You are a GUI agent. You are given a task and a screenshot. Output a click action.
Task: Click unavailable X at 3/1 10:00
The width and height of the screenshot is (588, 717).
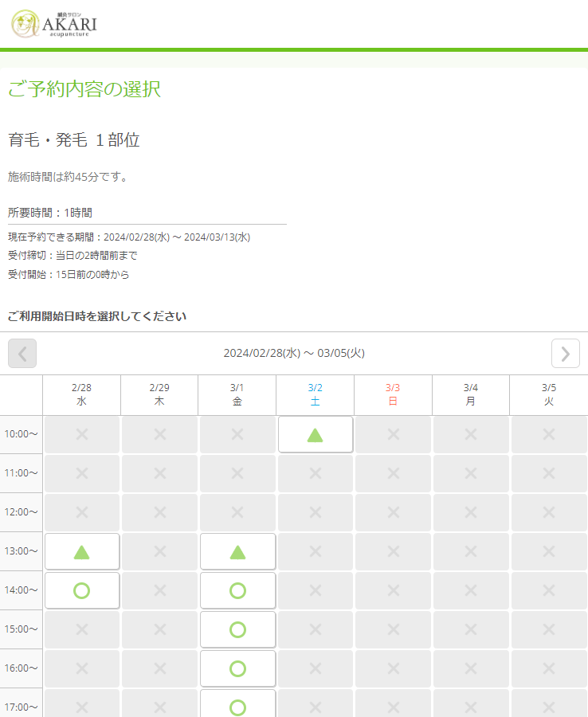(237, 434)
